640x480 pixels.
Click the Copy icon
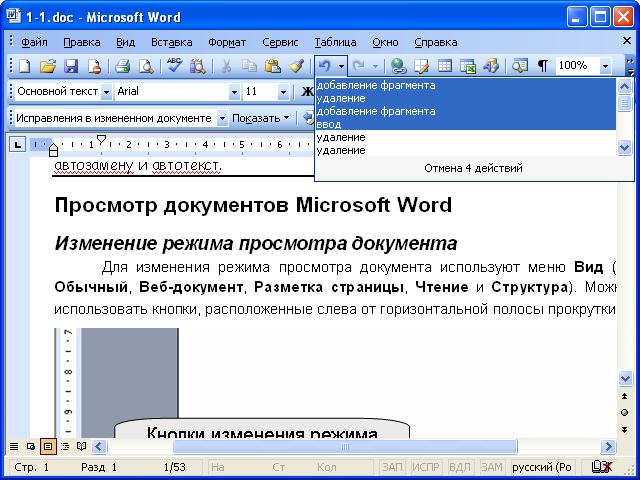click(249, 66)
